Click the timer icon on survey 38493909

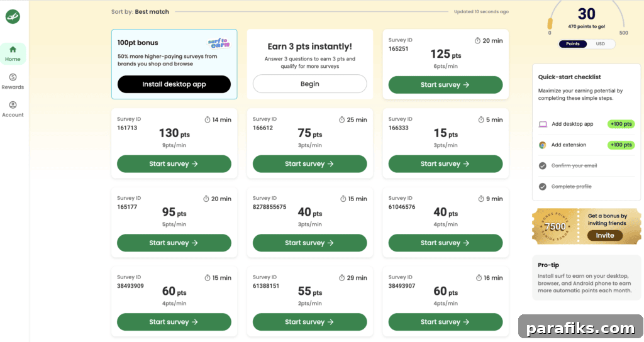click(x=208, y=278)
